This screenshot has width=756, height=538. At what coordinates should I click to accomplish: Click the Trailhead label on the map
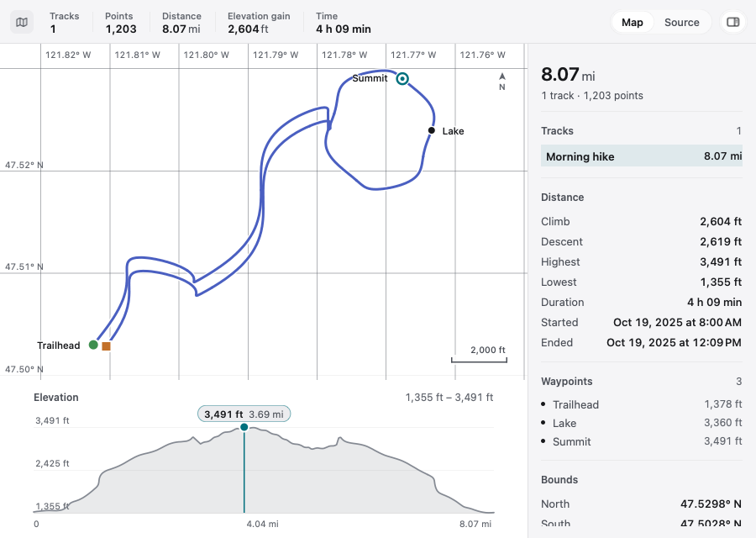click(58, 345)
